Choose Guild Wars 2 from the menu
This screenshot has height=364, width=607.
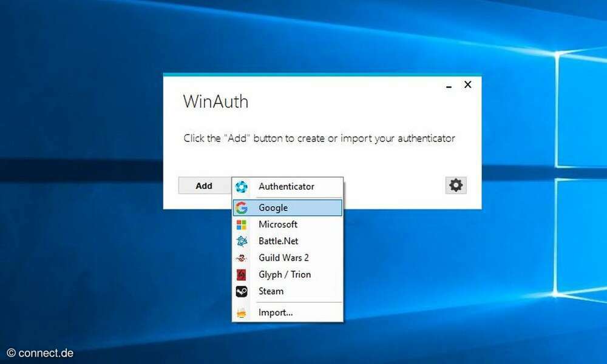click(x=284, y=257)
